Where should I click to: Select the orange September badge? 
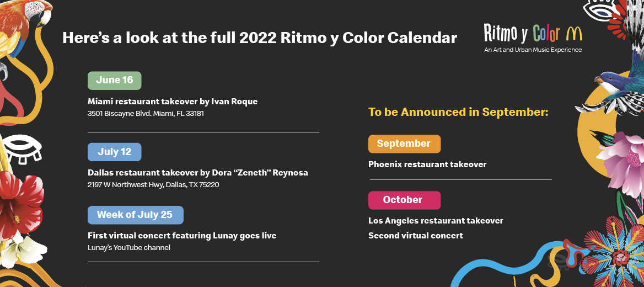coord(404,144)
